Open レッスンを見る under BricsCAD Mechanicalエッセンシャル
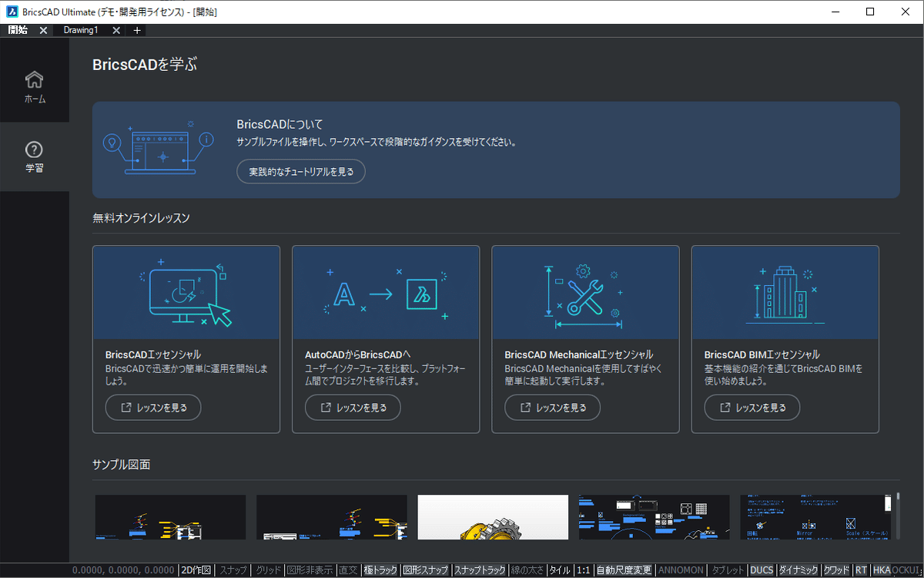 552,408
